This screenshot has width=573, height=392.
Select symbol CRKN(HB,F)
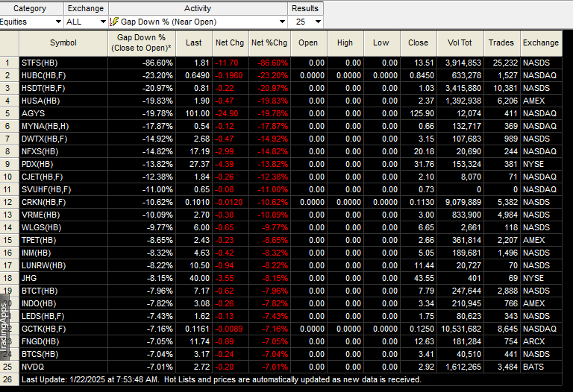43,202
